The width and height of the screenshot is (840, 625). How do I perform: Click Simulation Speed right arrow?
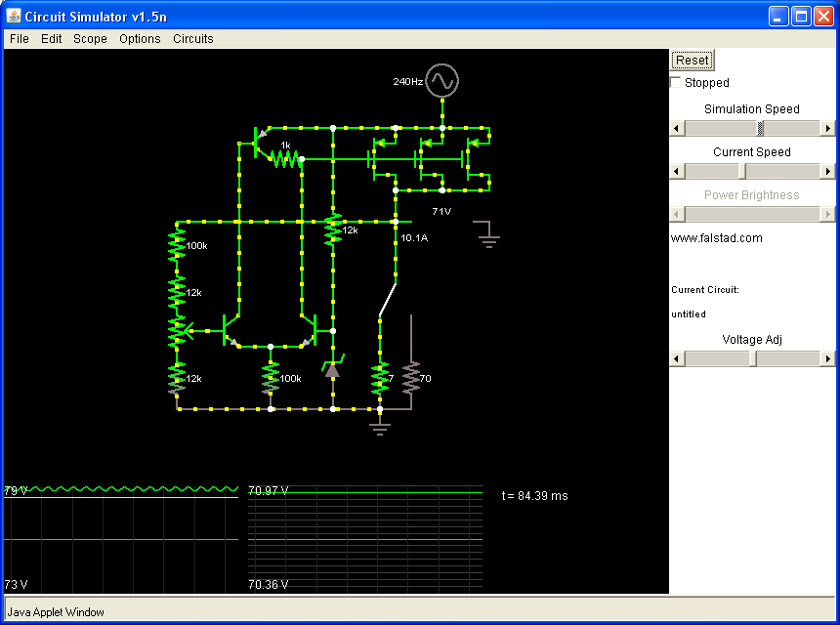828,128
